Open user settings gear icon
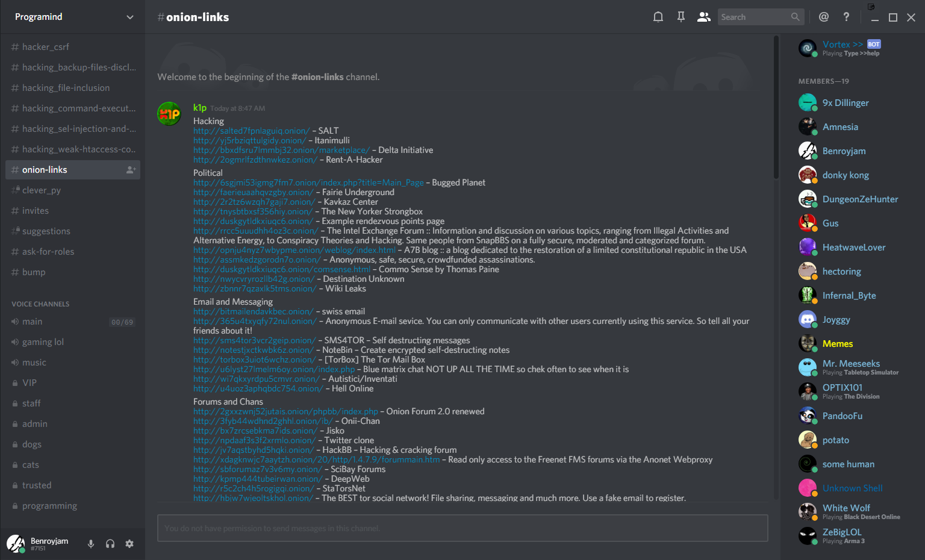925x560 pixels. [129, 544]
